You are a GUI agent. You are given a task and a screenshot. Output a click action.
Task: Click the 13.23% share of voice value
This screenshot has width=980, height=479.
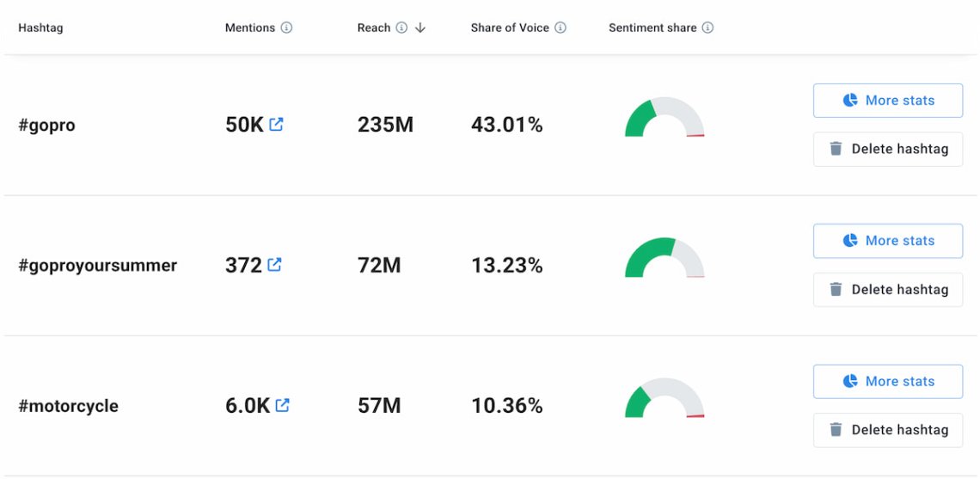[x=507, y=266]
